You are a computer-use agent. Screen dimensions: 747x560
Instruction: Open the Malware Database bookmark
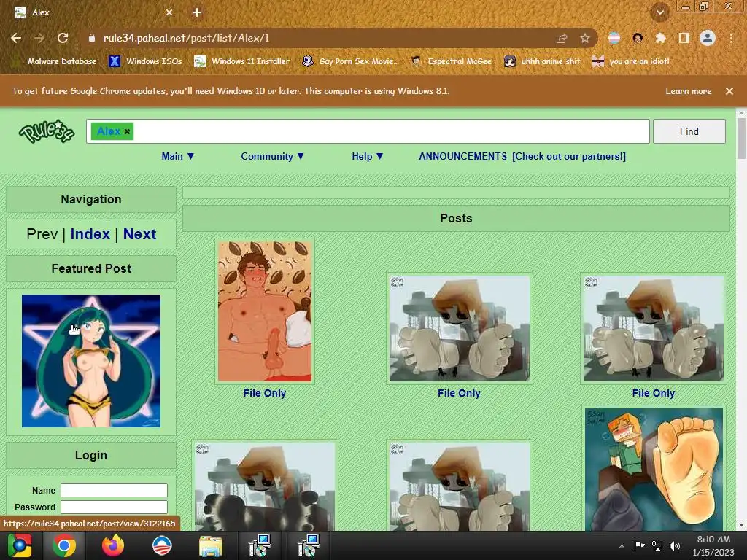pos(55,61)
